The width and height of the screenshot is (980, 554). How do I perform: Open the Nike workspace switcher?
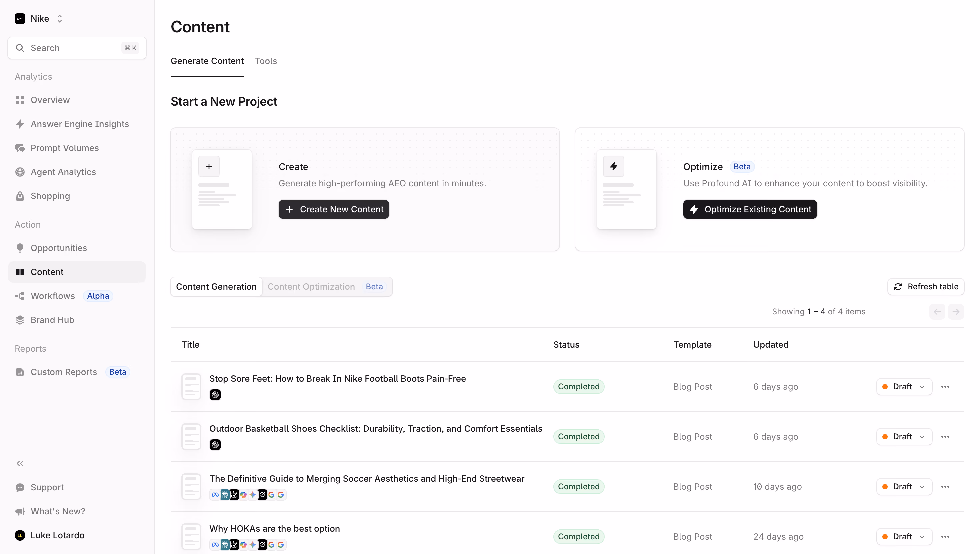pos(38,19)
